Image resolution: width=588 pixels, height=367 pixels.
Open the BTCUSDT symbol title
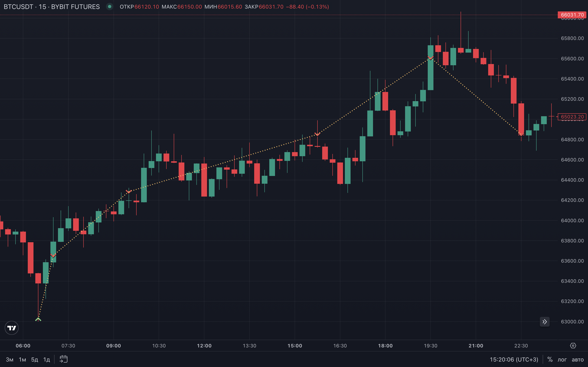[51, 7]
